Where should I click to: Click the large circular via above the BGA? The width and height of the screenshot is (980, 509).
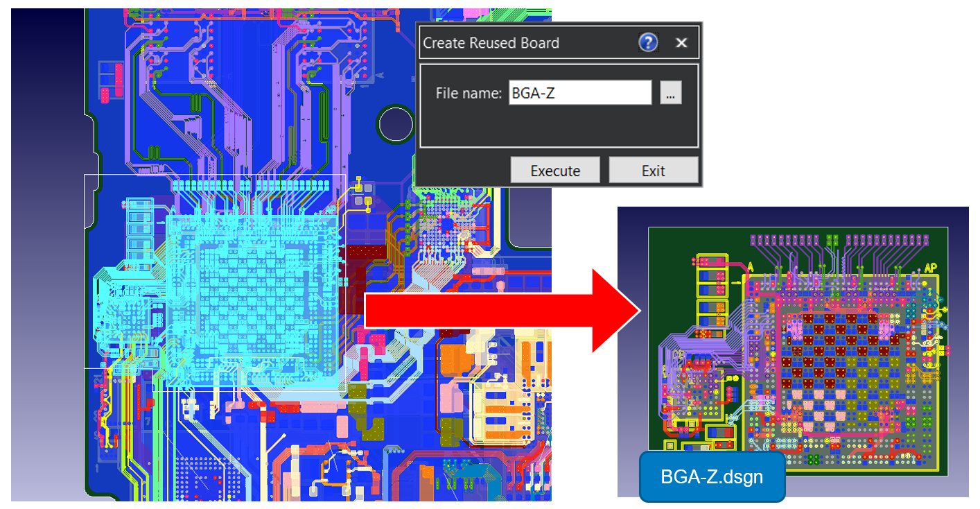pos(395,123)
